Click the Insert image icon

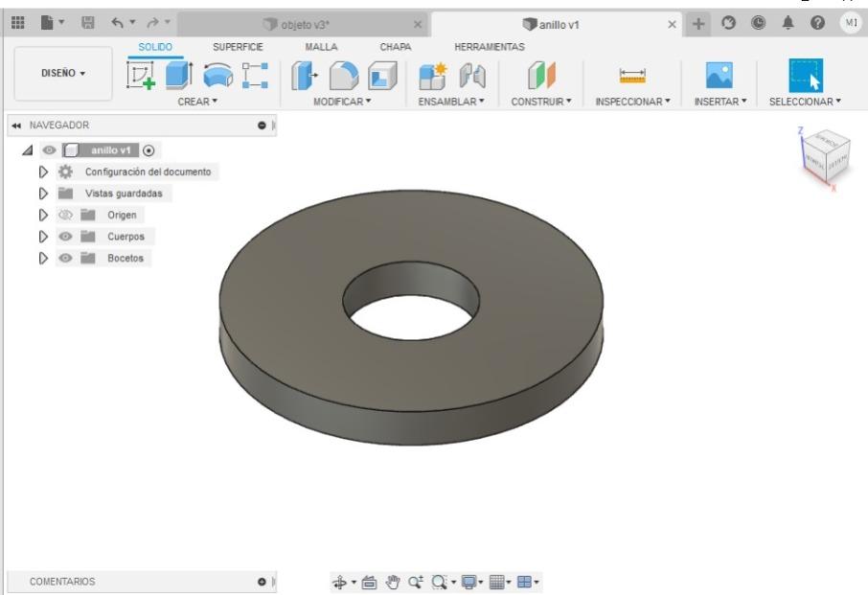(x=720, y=76)
